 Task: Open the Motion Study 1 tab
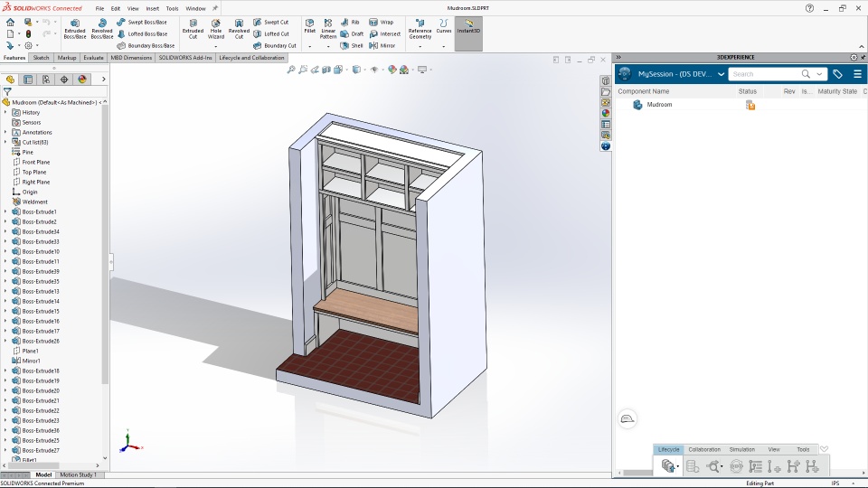(x=78, y=474)
